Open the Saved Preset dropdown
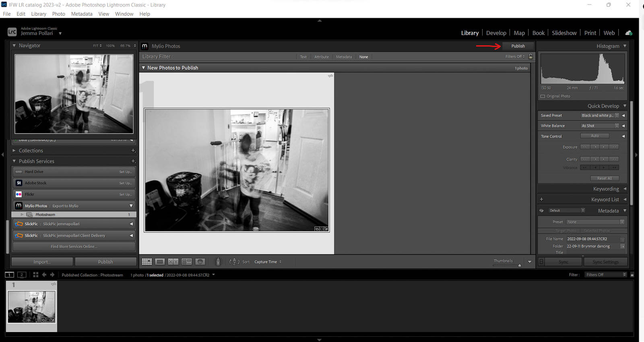 (x=600, y=115)
